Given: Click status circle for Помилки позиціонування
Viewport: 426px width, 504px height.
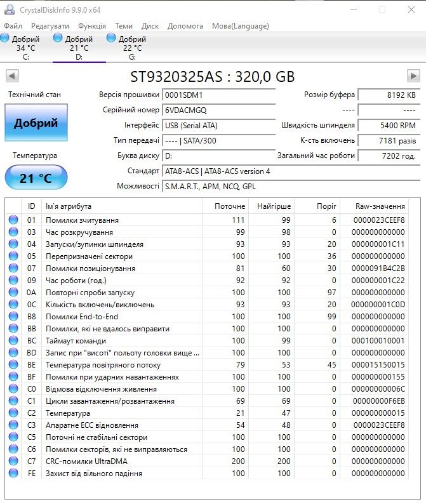Looking at the screenshot, I should [13, 268].
